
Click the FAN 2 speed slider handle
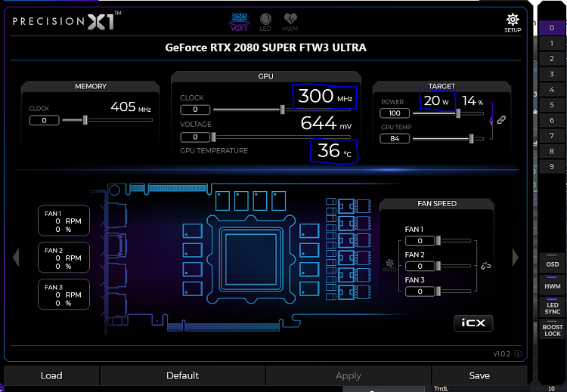click(x=438, y=267)
